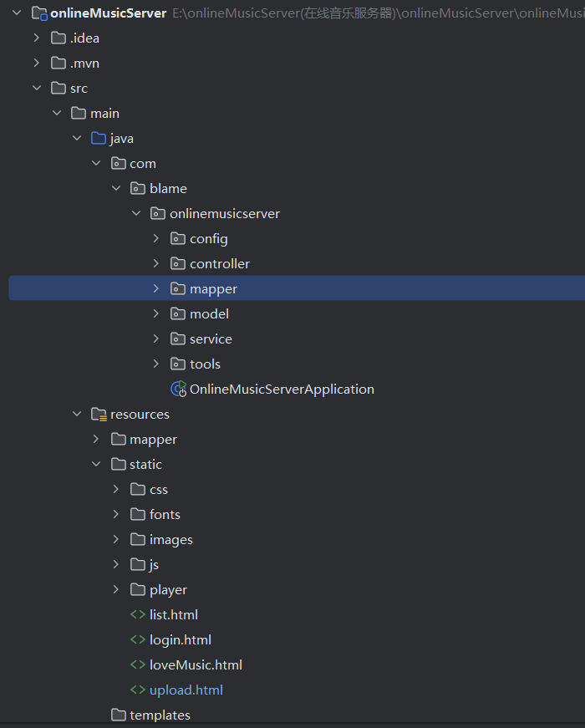Select the player folder
Viewport: 585px width, 728px height.
pyautogui.click(x=168, y=589)
